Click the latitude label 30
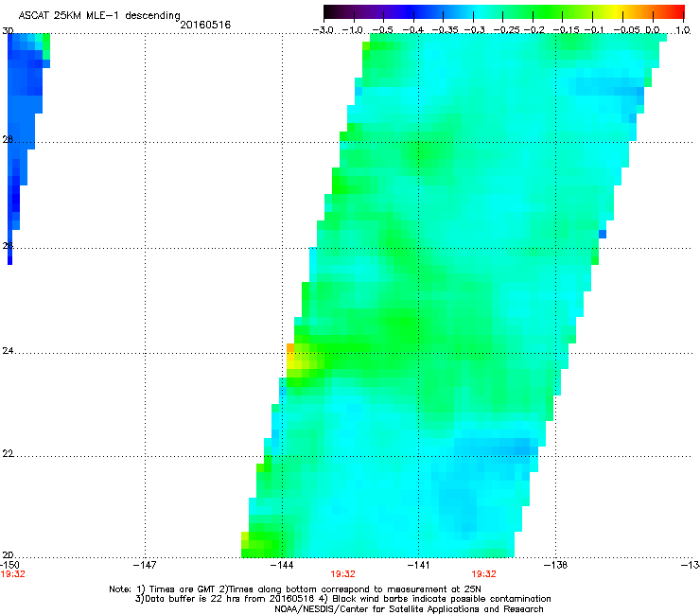The width and height of the screenshot is (700, 615). 8,31
